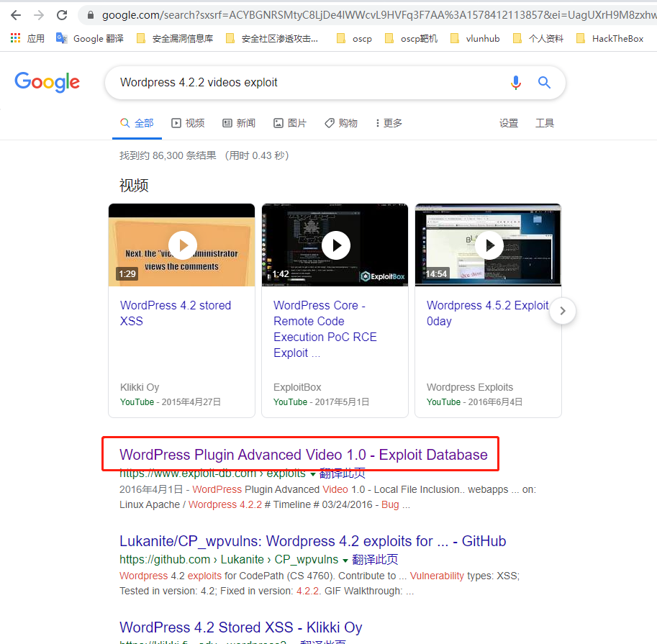Switch to the 新闻 tab

pyautogui.click(x=239, y=123)
